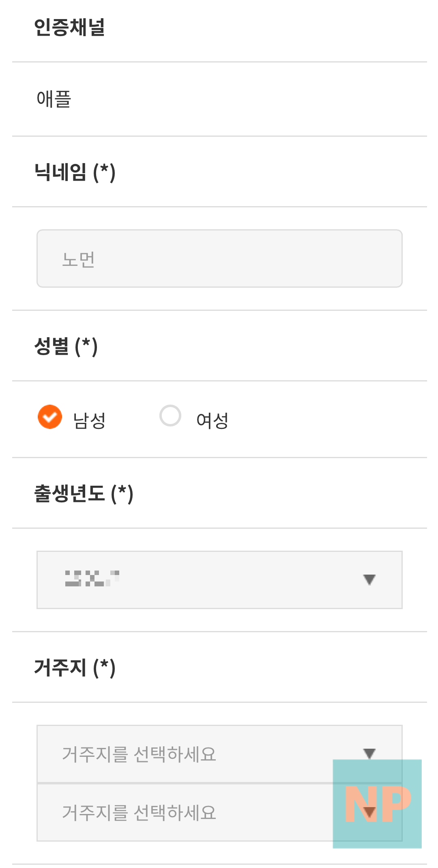Click the first residence dropdown arrow
This screenshot has width=438, height=868.
369,754
